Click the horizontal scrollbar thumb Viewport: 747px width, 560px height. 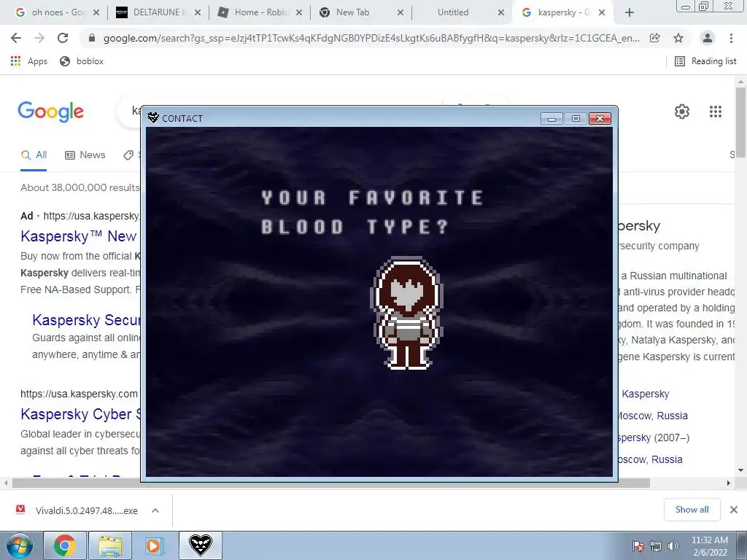(x=331, y=483)
